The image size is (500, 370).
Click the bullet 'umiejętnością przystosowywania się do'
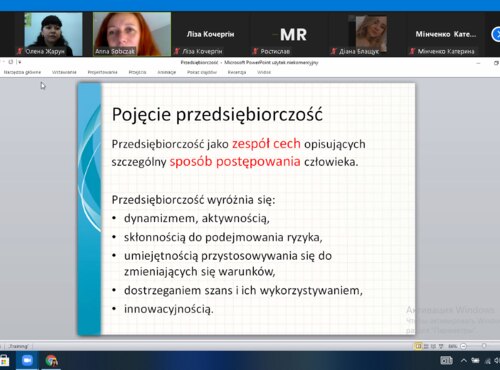(x=228, y=256)
